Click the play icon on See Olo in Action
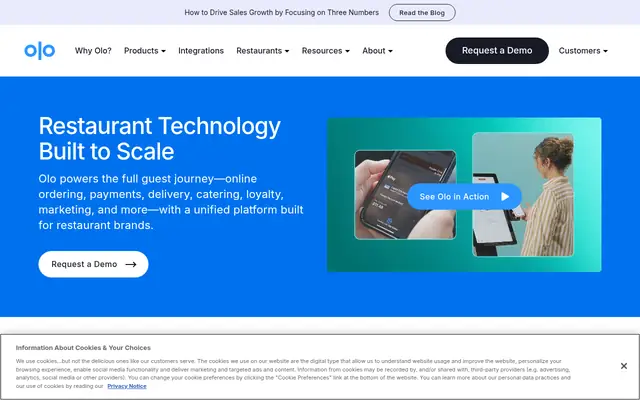 505,197
